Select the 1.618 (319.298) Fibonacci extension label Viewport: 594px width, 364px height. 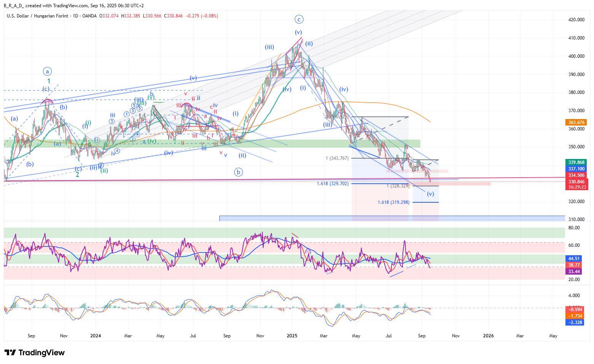(393, 202)
